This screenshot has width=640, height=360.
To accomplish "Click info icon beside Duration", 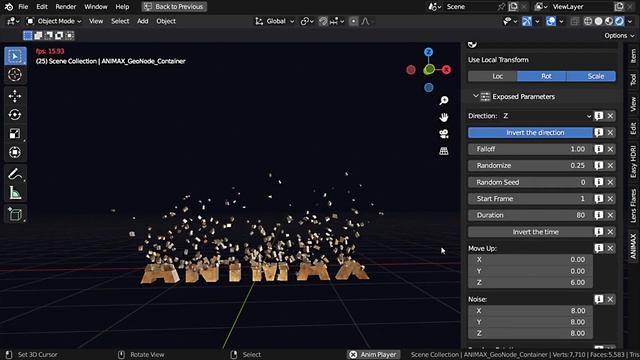I will [599, 215].
